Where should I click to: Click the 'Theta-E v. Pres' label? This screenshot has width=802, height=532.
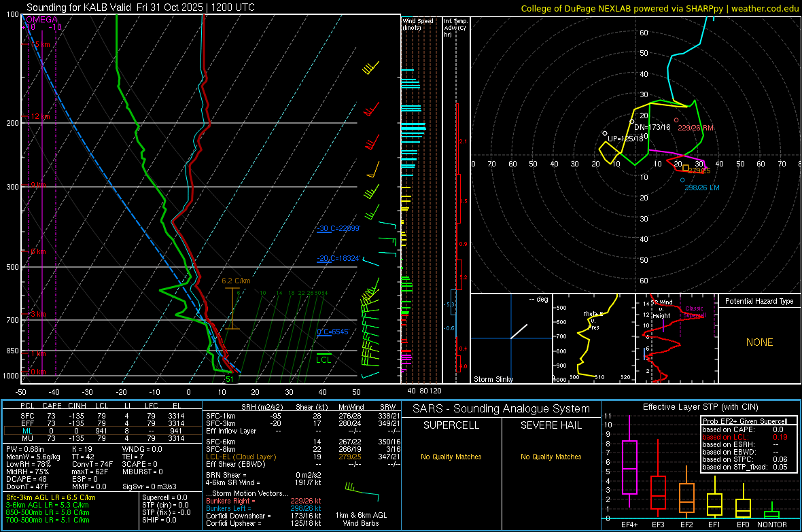click(x=593, y=320)
